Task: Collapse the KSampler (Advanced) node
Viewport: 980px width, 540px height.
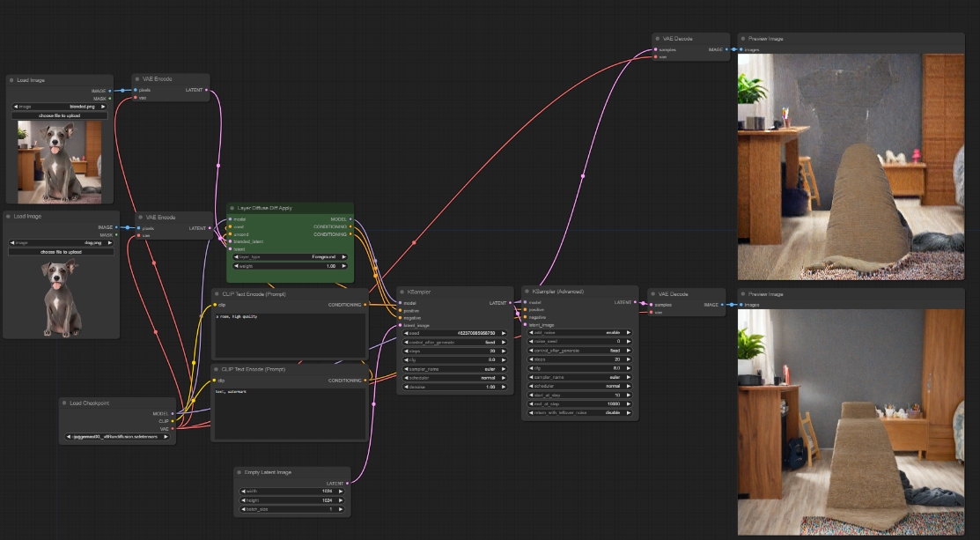Action: coord(527,292)
